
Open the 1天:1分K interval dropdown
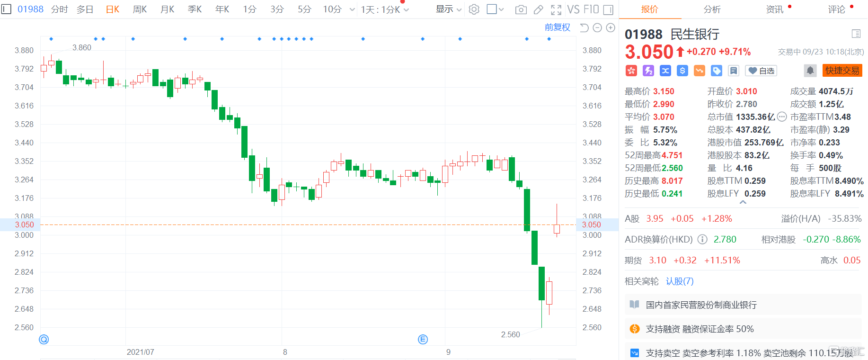point(384,9)
